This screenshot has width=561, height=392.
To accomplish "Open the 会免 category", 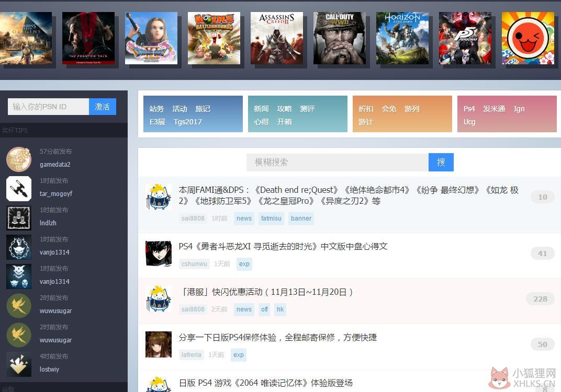I will pos(389,109).
